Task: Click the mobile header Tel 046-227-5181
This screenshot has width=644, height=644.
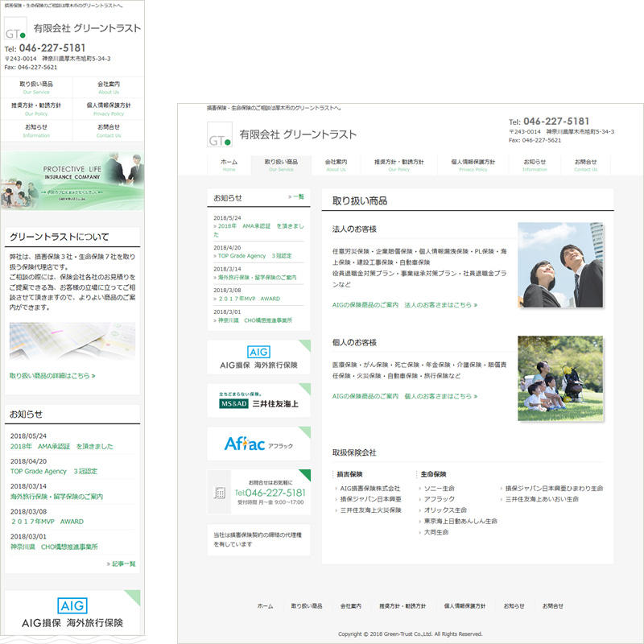Action: [45, 48]
